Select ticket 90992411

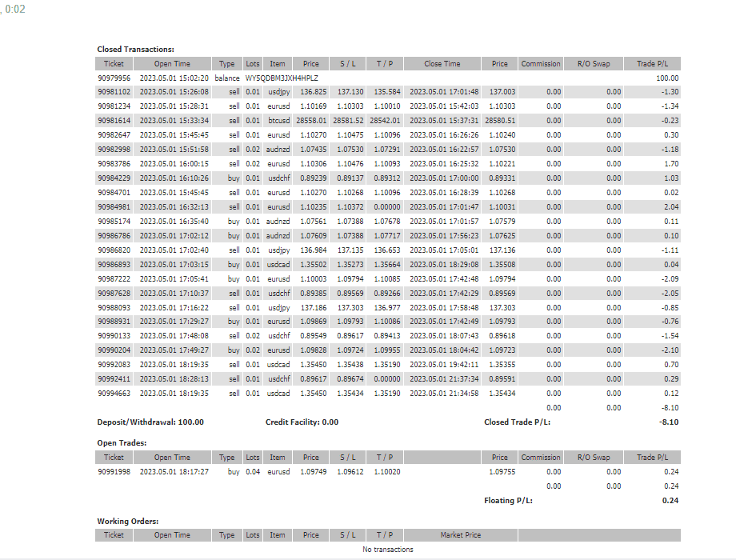click(x=114, y=379)
